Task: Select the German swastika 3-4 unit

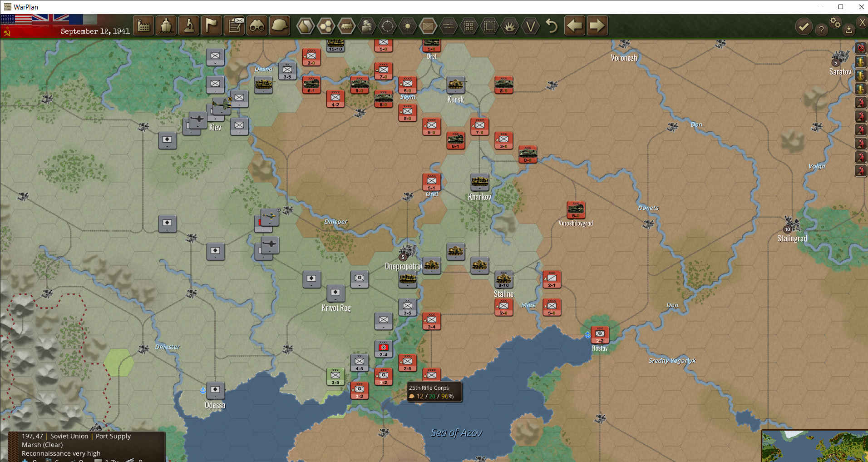Action: tap(384, 348)
